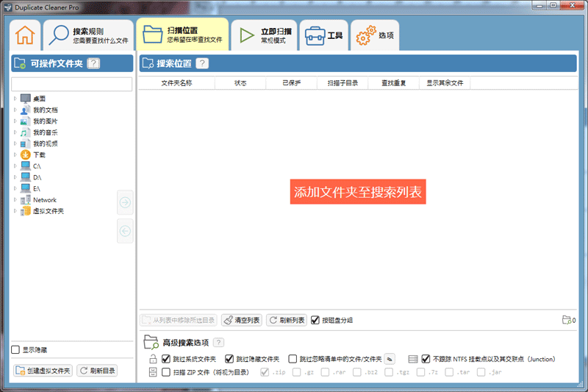Enable the 显示隐藏 checkbox
The image size is (588, 392).
(15, 349)
